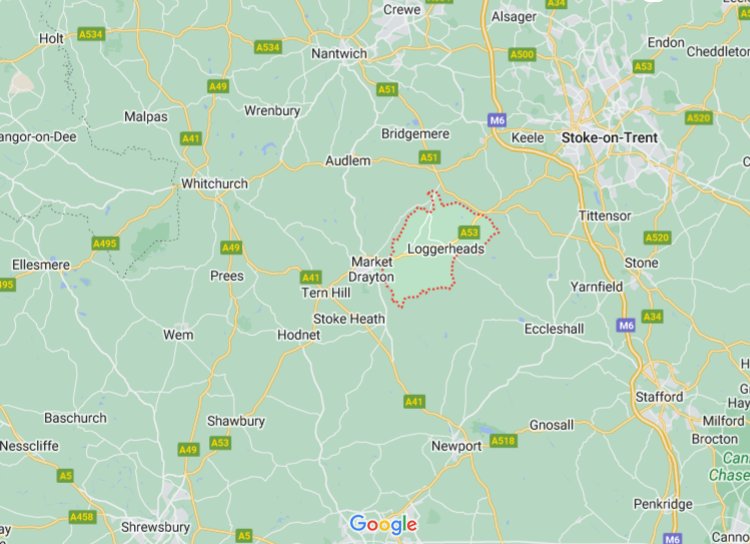Select the Eccleshall label
750x544 pixels.
(554, 329)
